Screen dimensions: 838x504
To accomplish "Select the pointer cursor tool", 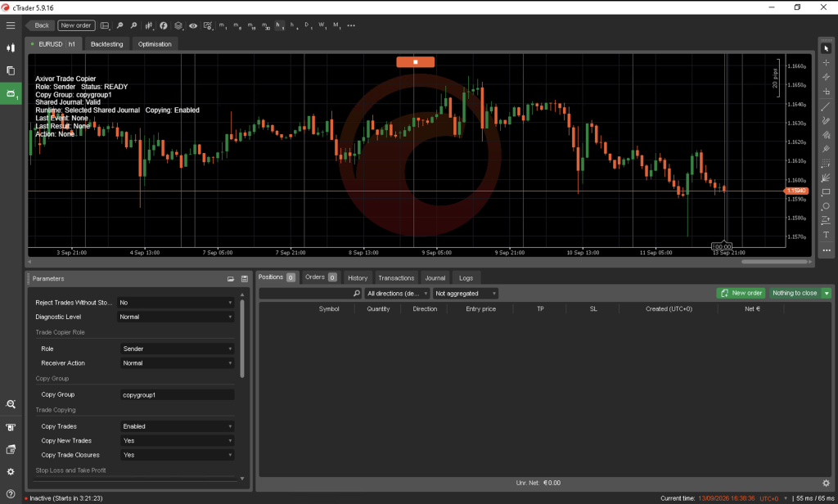I will 827,48.
